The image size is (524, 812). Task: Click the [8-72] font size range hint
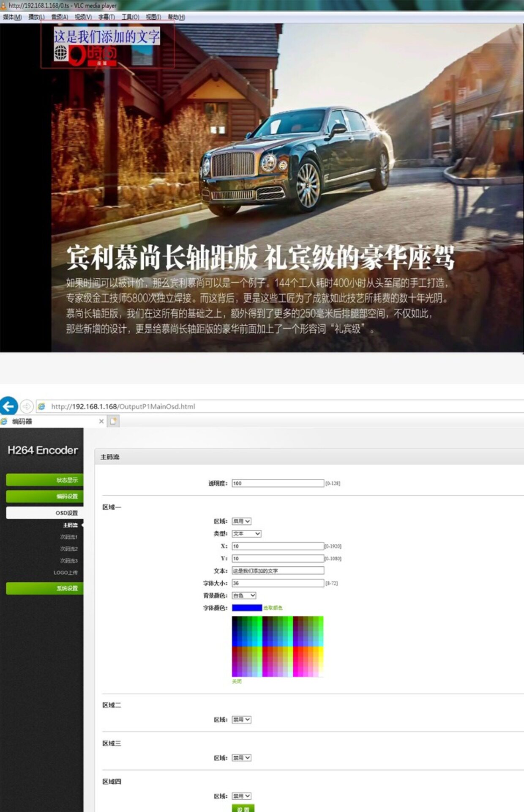(x=332, y=583)
